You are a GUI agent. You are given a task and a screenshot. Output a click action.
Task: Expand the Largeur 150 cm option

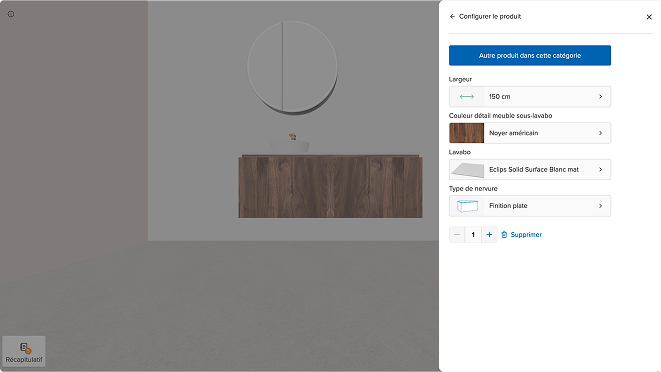pos(530,97)
